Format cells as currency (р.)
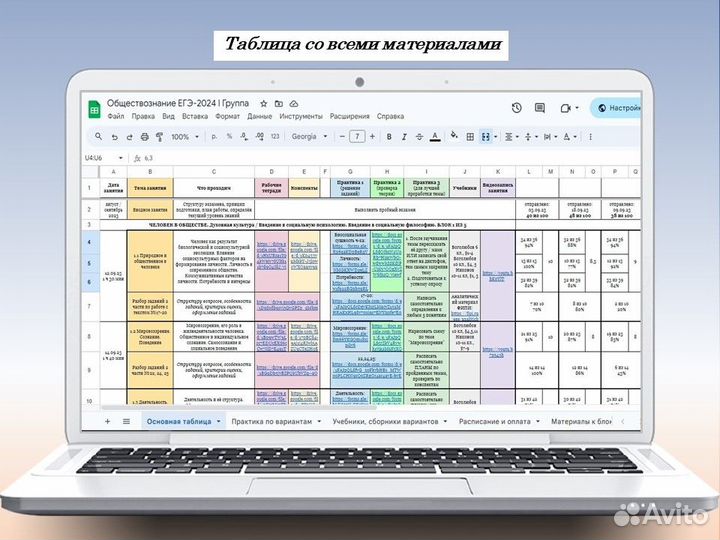Image resolution: width=720 pixels, height=540 pixels. pos(214,137)
